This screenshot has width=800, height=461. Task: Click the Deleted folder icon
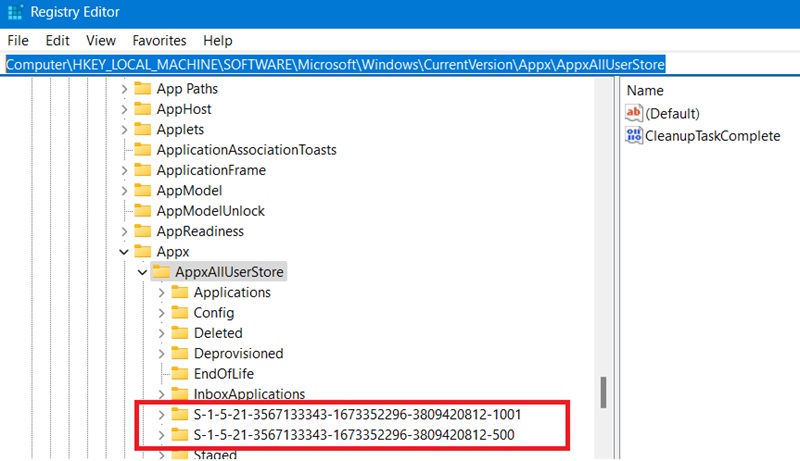tap(180, 333)
